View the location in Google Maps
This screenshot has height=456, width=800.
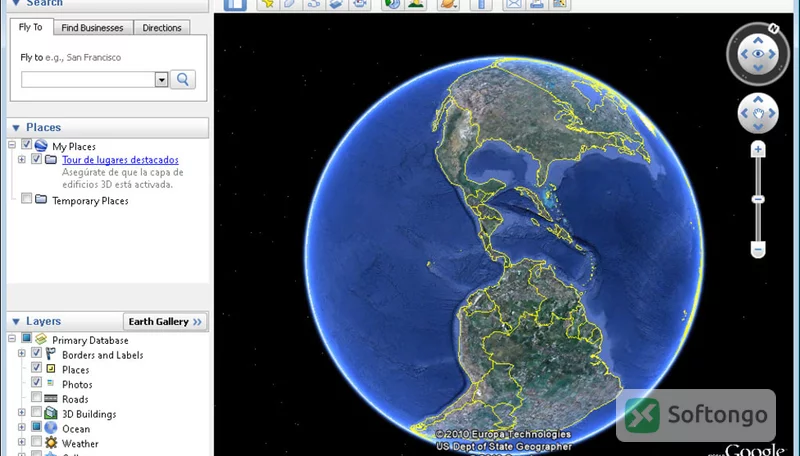(560, 5)
